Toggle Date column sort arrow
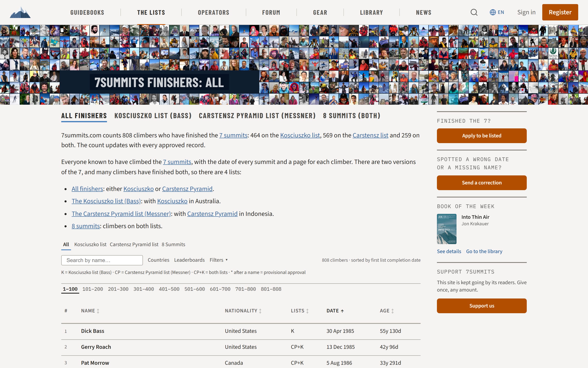Viewport: 588px width, 368px height. tap(342, 311)
